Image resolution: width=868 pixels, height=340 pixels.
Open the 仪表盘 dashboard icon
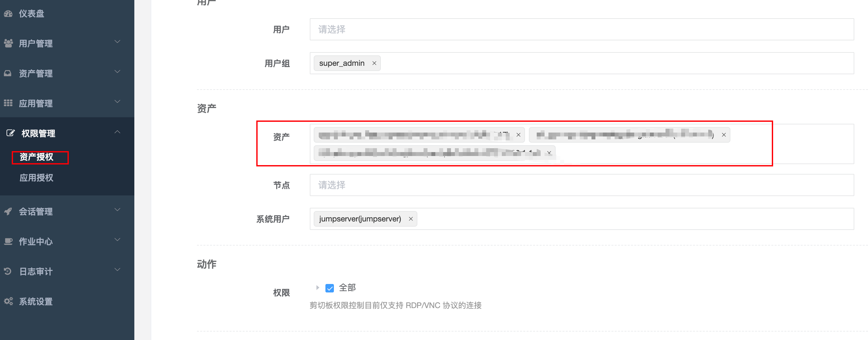coord(9,13)
